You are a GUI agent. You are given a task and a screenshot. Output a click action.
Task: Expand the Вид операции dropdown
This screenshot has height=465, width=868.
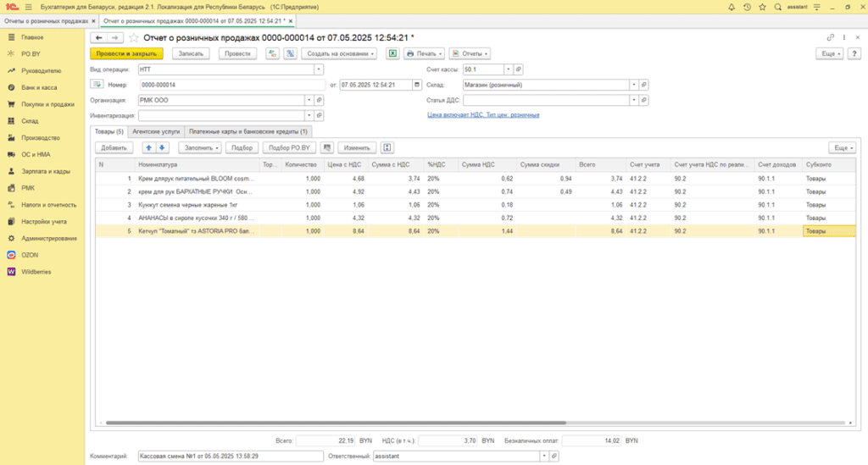(x=319, y=69)
